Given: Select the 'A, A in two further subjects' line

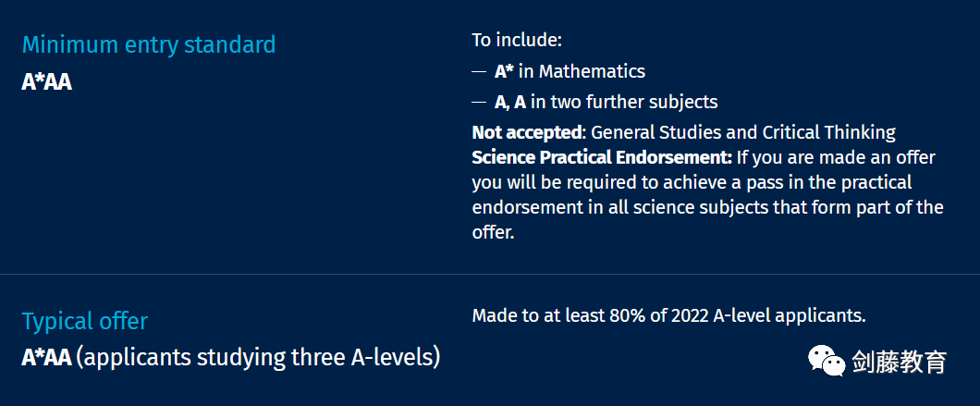Looking at the screenshot, I should pyautogui.click(x=606, y=102).
